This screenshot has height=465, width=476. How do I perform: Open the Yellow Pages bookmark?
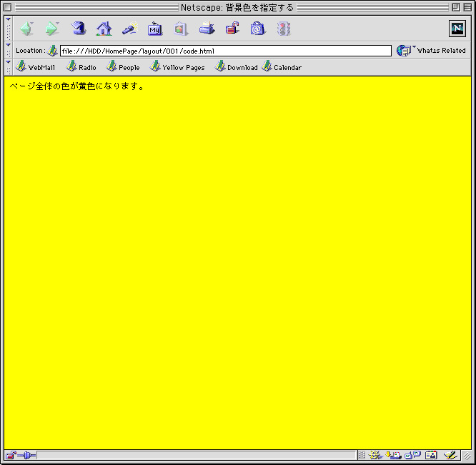177,66
